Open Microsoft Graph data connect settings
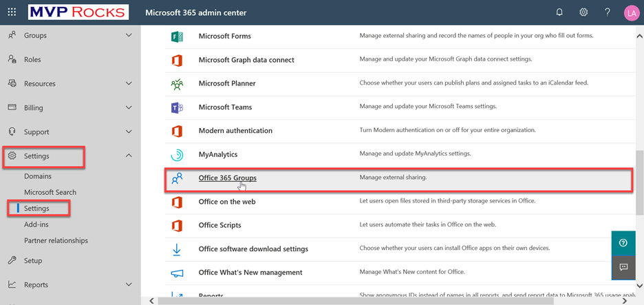This screenshot has height=305, width=644. pos(246,60)
